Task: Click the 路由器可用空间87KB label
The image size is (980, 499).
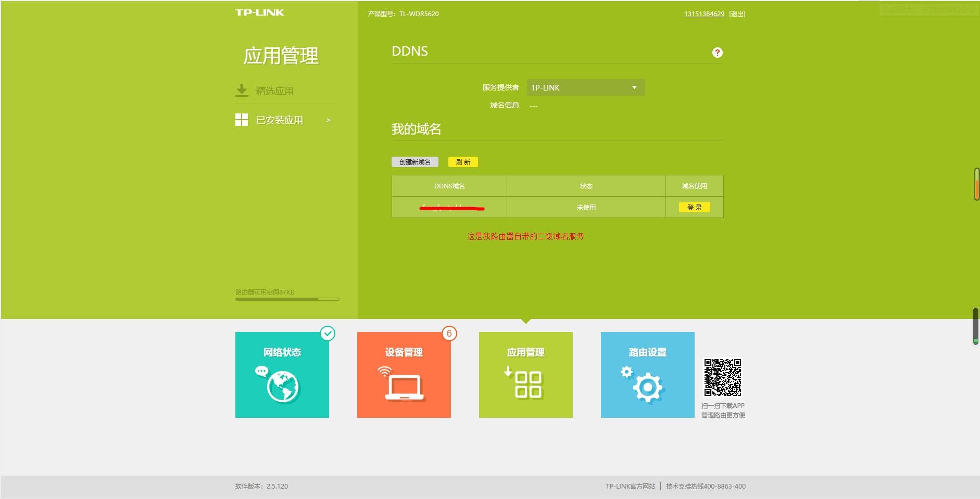Action: click(x=265, y=292)
